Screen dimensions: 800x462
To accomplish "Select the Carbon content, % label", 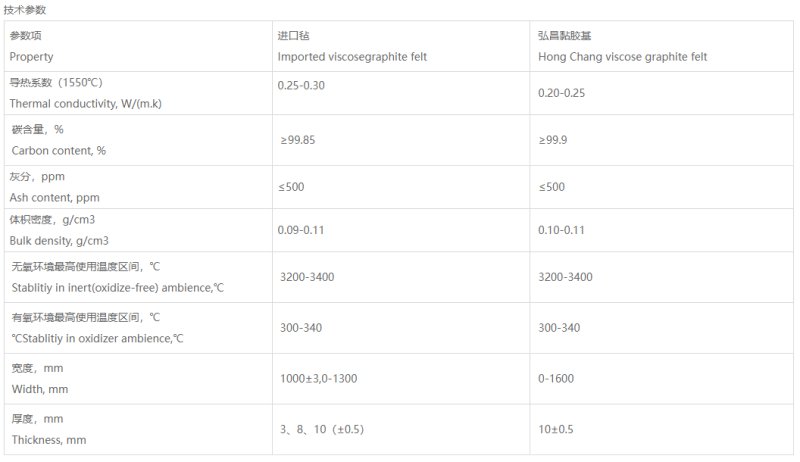I will [59, 150].
